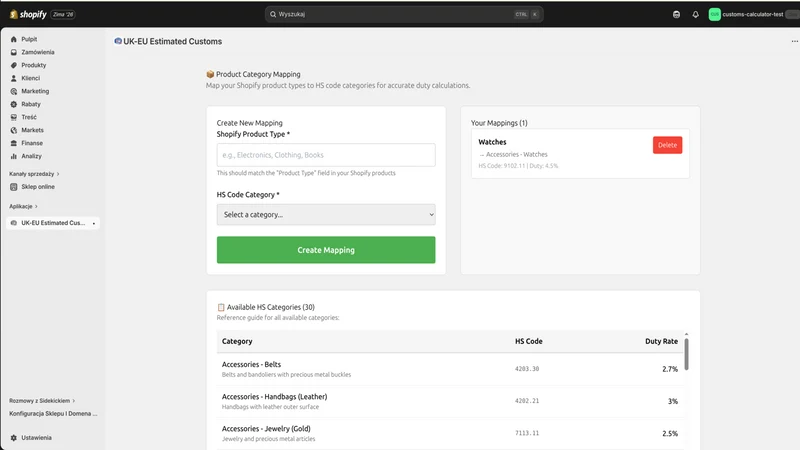800x450 pixels.
Task: Select Accessories - Jewelry (Gold) row
Action: point(450,433)
